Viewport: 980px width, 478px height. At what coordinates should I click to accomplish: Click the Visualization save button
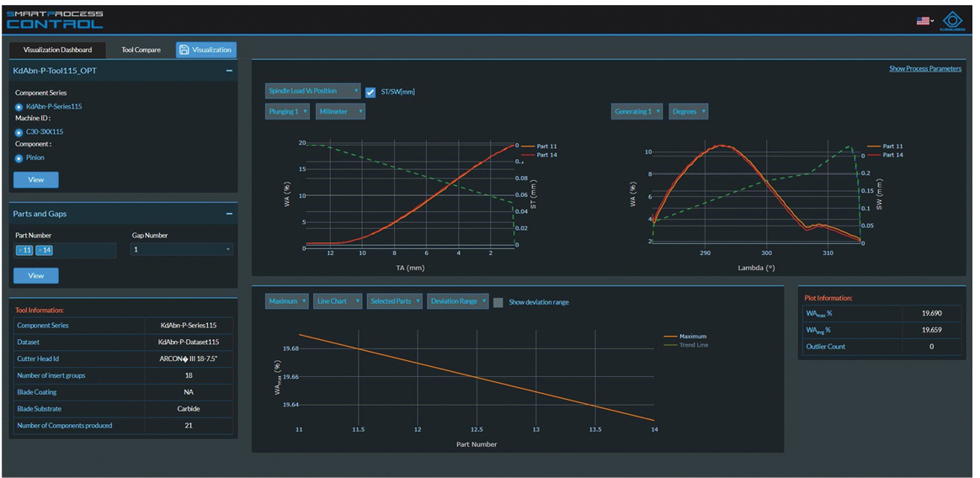click(x=206, y=50)
